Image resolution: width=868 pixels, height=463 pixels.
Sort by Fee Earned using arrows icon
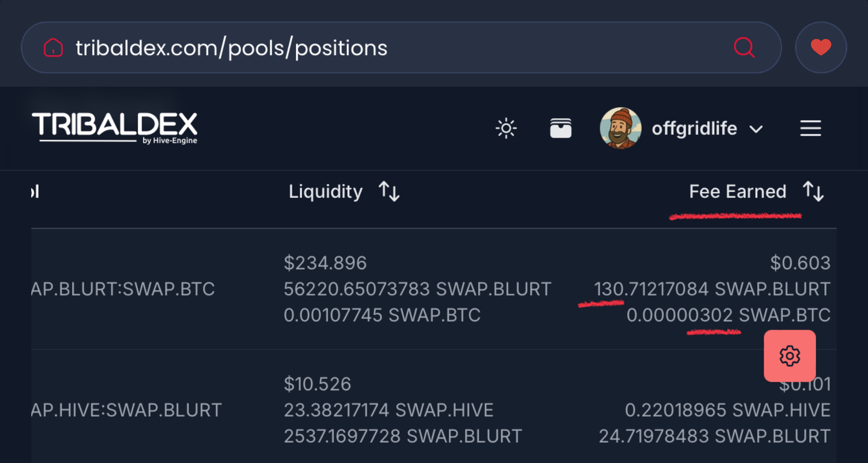813,191
